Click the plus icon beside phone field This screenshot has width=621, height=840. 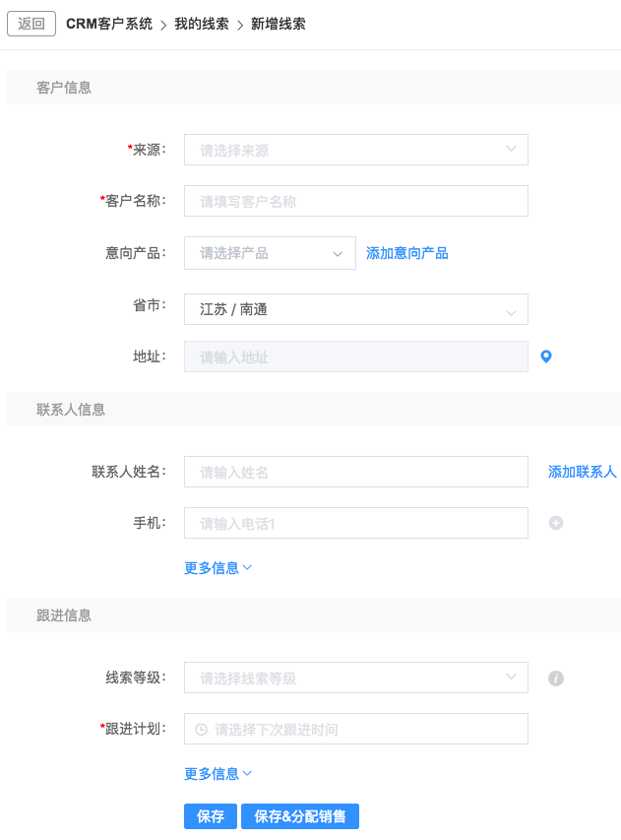556,523
